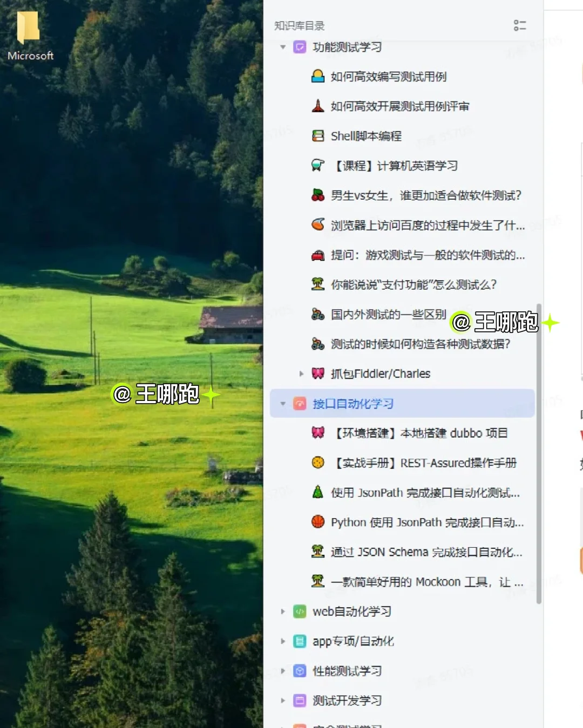Click the basketball icon beside Python JsonPath document
This screenshot has height=728, width=583.
(x=319, y=522)
